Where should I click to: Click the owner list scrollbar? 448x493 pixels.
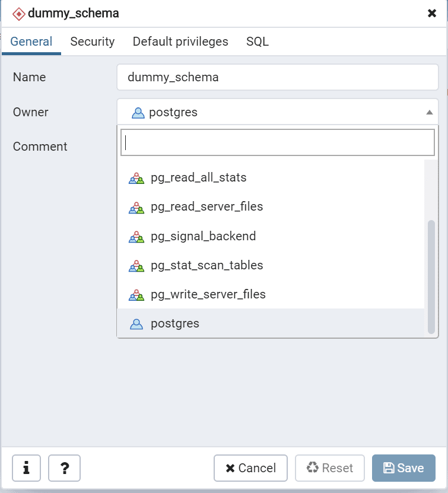(431, 276)
